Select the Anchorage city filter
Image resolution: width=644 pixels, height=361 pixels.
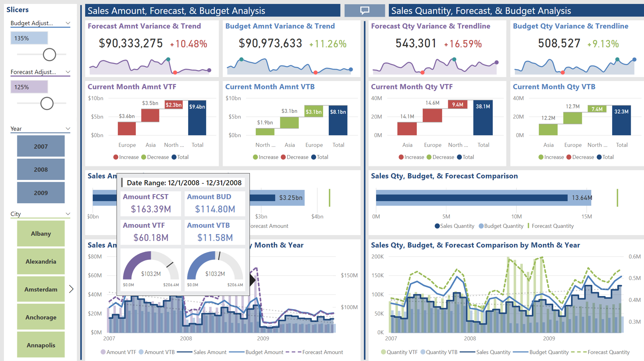point(41,317)
